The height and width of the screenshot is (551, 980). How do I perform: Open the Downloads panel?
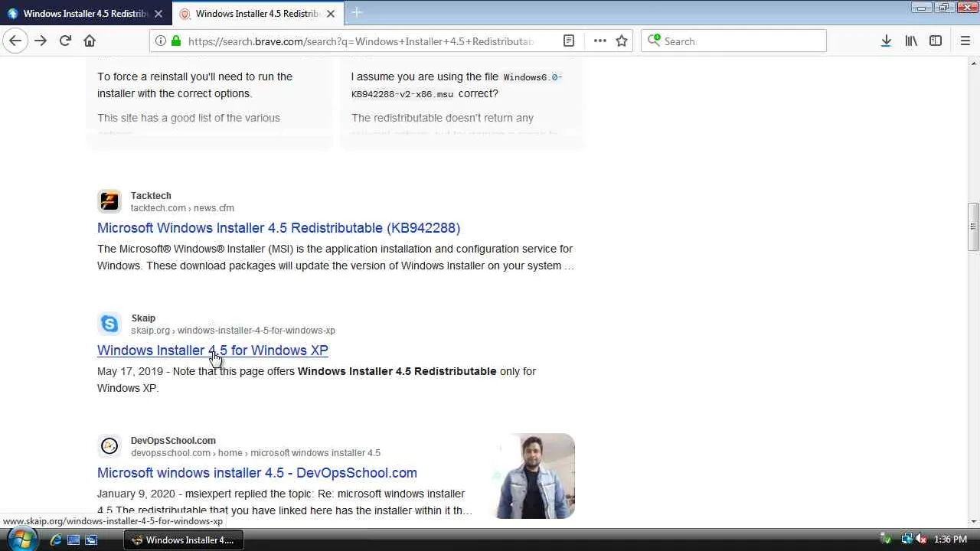coord(886,41)
